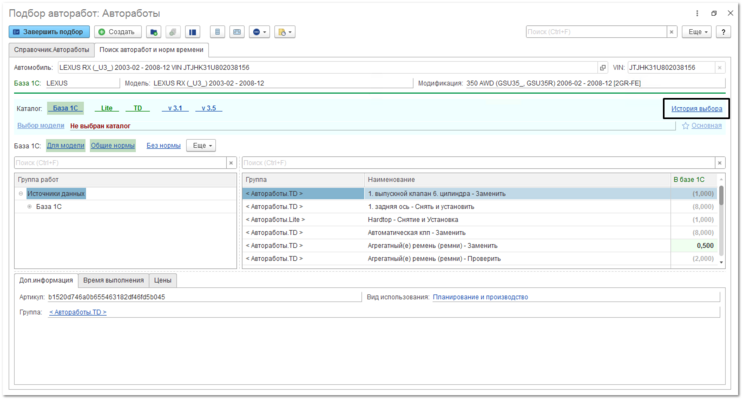The height and width of the screenshot is (400, 743).
Task: Click the Группа работ search input
Action: [x=120, y=163]
